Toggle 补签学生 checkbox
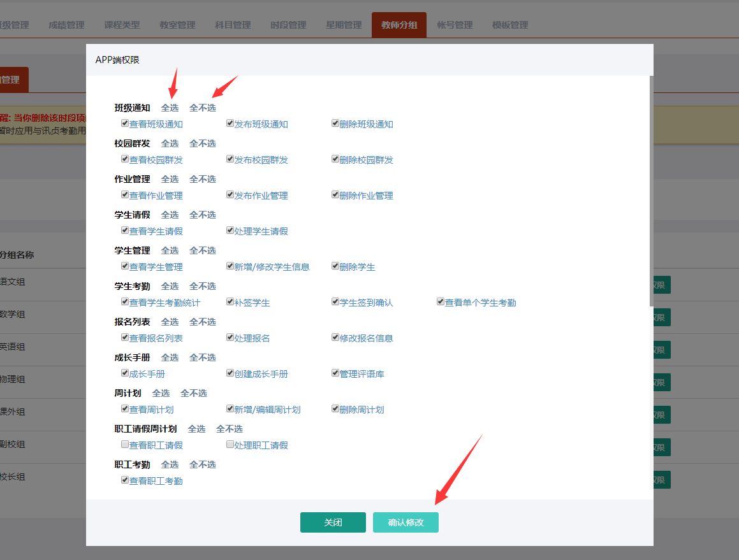This screenshot has height=560, width=739. tap(230, 302)
